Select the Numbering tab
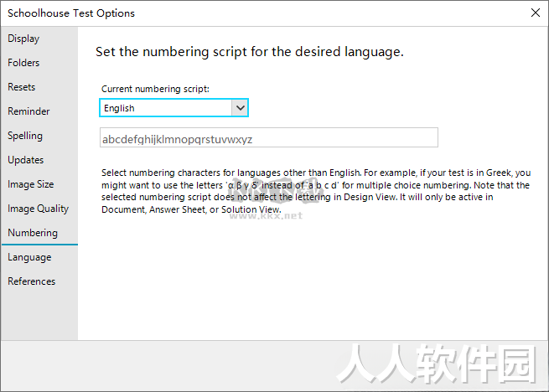549x392 pixels. pyautogui.click(x=33, y=233)
